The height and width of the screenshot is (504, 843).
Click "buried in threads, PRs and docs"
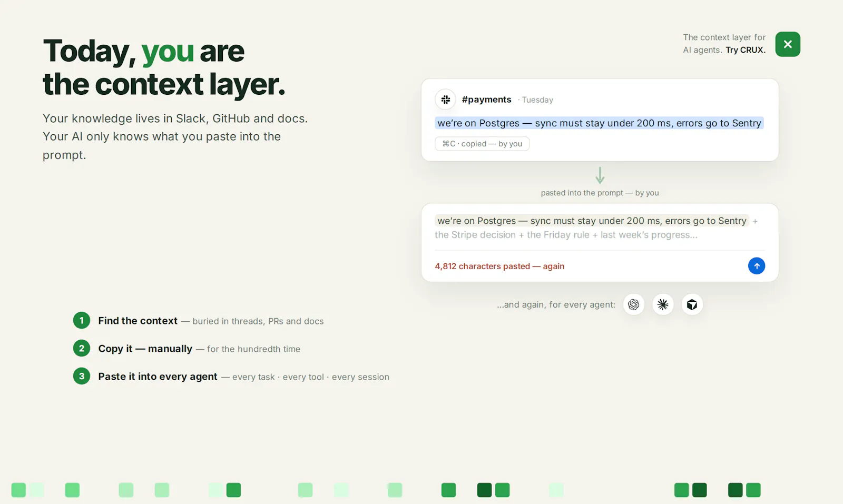258,321
